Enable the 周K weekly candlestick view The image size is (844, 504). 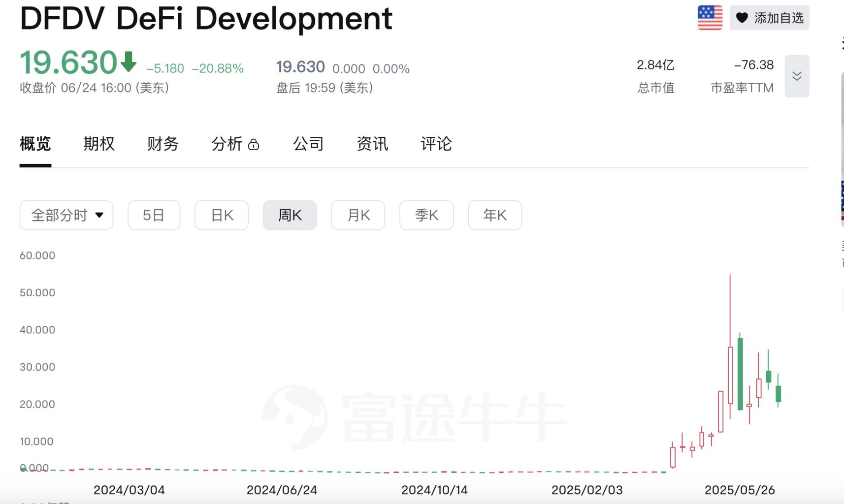(x=290, y=215)
